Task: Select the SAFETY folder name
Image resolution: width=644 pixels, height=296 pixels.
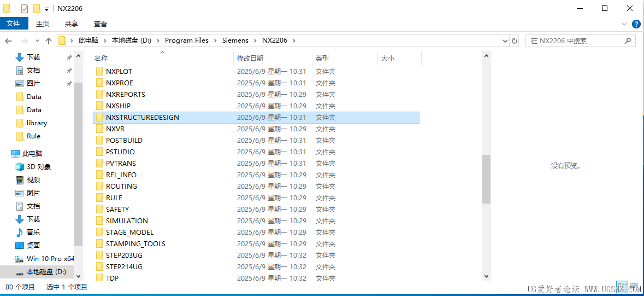Action: pos(117,210)
